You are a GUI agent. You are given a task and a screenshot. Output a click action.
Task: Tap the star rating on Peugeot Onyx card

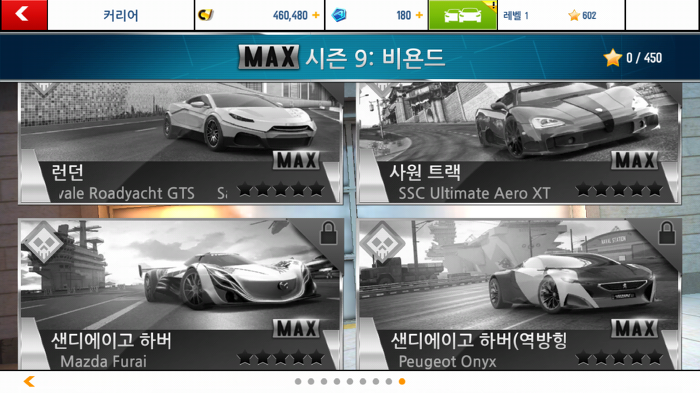pos(619,357)
